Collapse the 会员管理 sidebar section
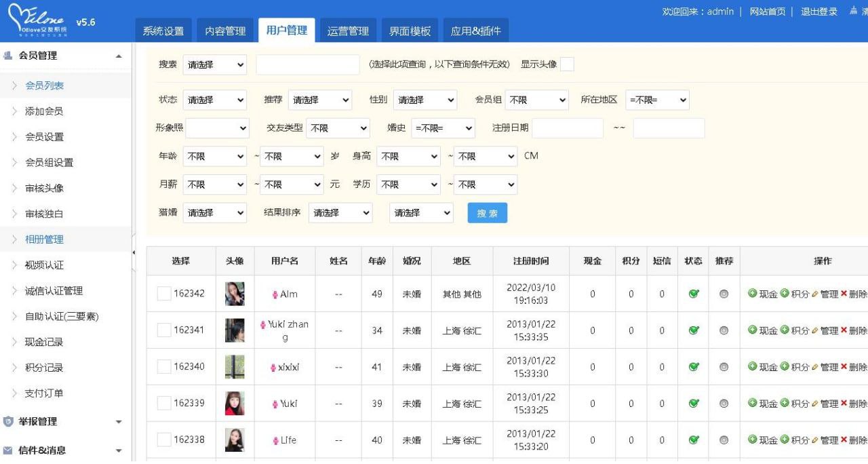The image size is (868, 464). (x=119, y=56)
